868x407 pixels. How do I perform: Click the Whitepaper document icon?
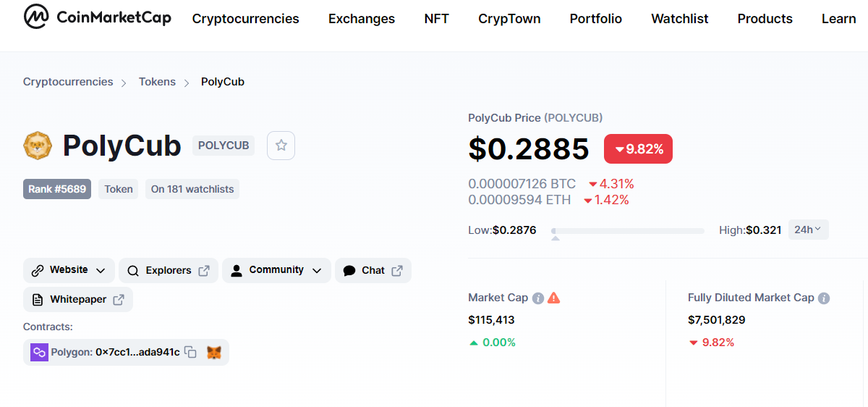point(38,299)
